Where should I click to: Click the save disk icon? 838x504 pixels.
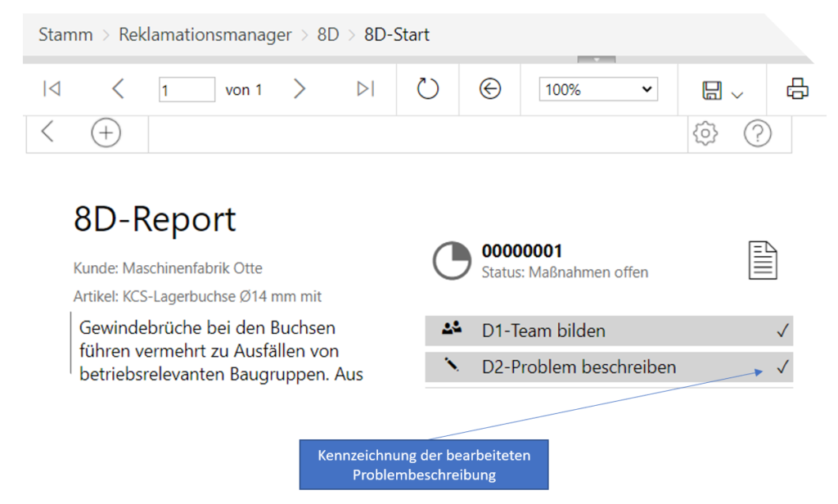coord(712,90)
